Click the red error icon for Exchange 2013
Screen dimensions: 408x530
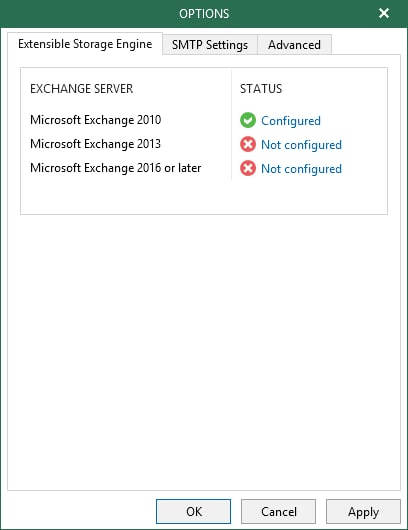pos(248,144)
